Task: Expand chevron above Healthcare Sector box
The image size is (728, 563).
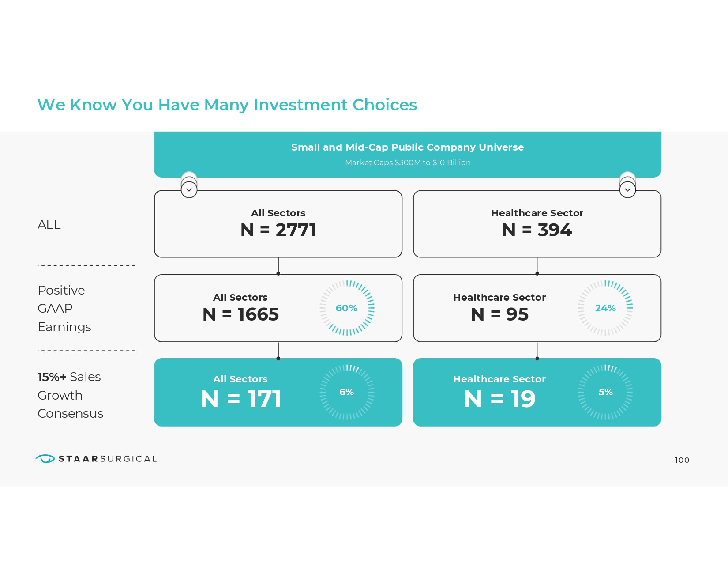Action: (x=627, y=190)
